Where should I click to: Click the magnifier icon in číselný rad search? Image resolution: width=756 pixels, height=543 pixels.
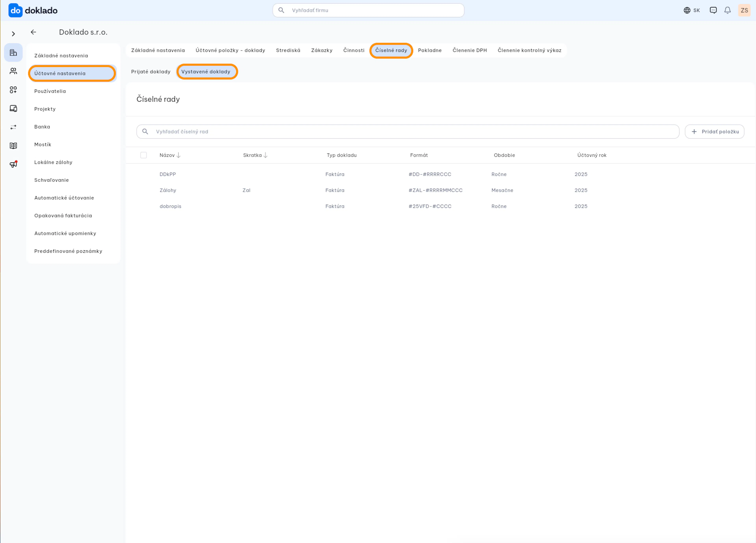pyautogui.click(x=145, y=132)
